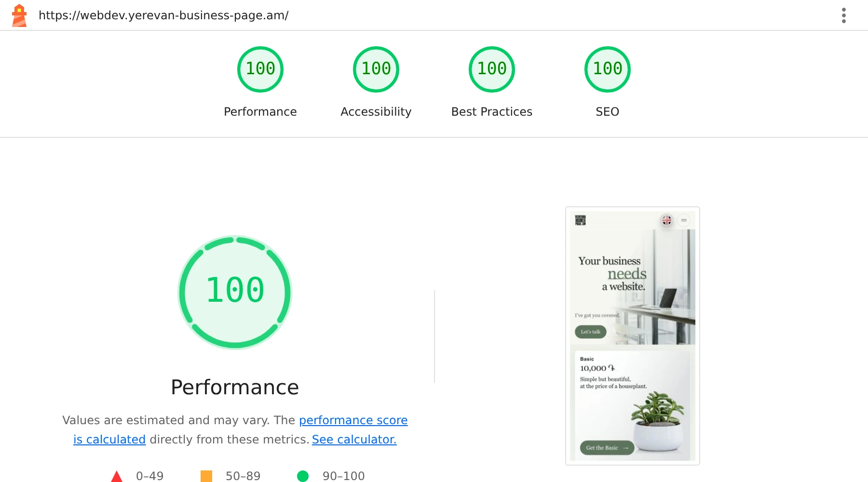The width and height of the screenshot is (868, 482).
Task: Click the "Let's talk" button in screenshot
Action: click(591, 332)
